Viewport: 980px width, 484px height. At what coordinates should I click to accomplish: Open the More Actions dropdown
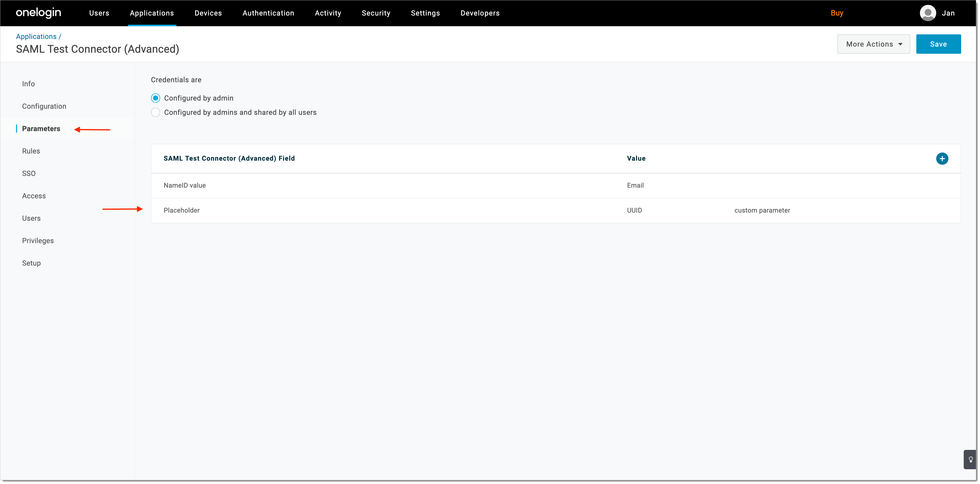(874, 44)
